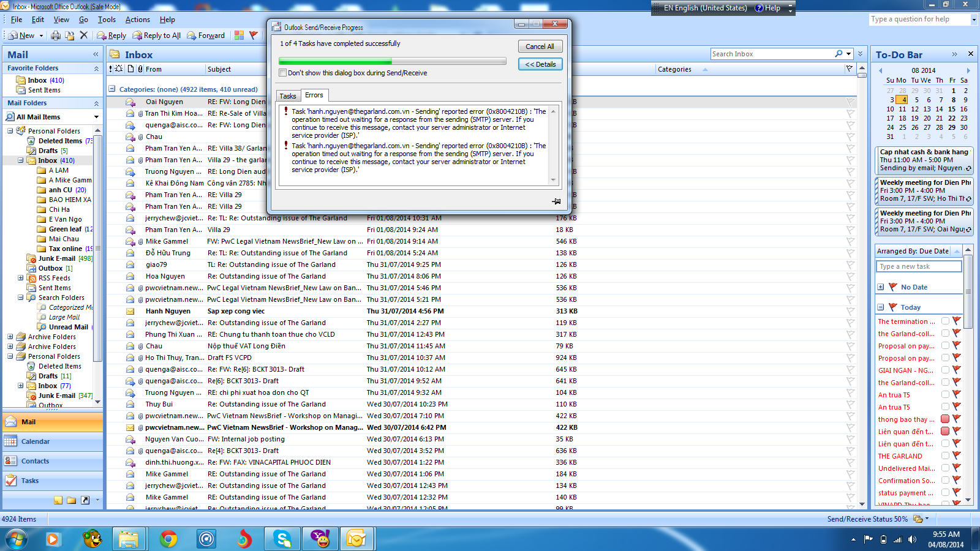This screenshot has width=980, height=551.
Task: Click the Search Inbox magnifier icon
Action: click(839, 54)
